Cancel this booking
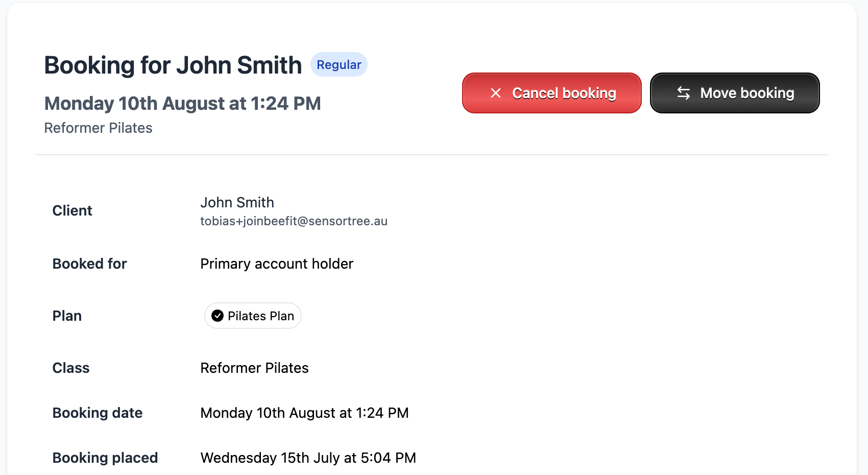The height and width of the screenshot is (475, 868). pos(551,93)
